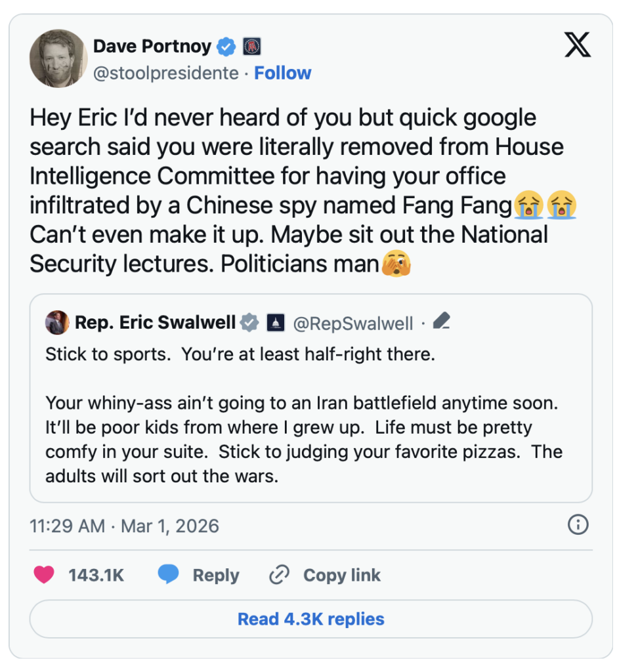The height and width of the screenshot is (672, 638).
Task: Click Dave Portnoy's profile avatar
Action: click(x=58, y=58)
